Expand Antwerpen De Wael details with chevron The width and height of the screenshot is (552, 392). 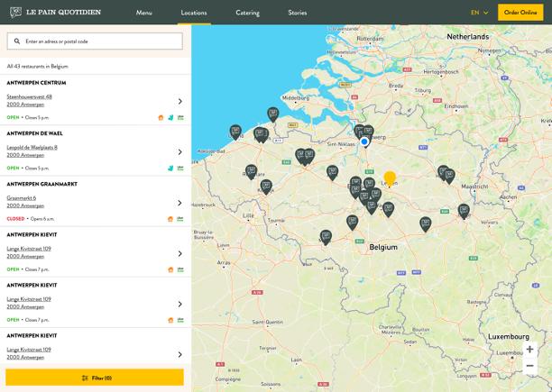click(179, 152)
